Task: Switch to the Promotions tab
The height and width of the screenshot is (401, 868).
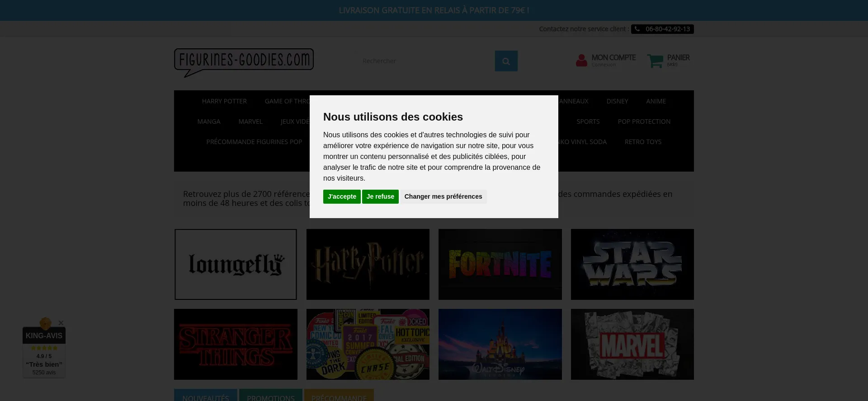Action: tap(271, 395)
